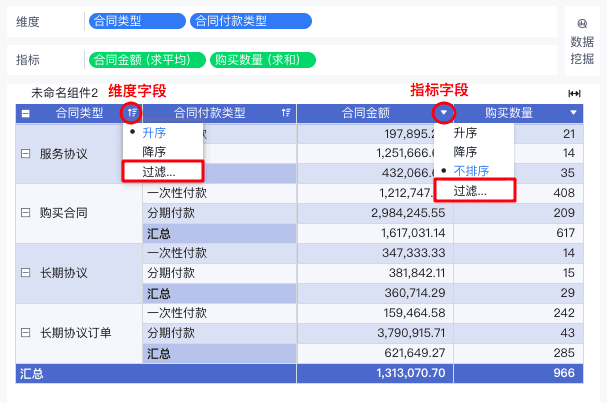Click the fit-width icon above the table

(574, 93)
